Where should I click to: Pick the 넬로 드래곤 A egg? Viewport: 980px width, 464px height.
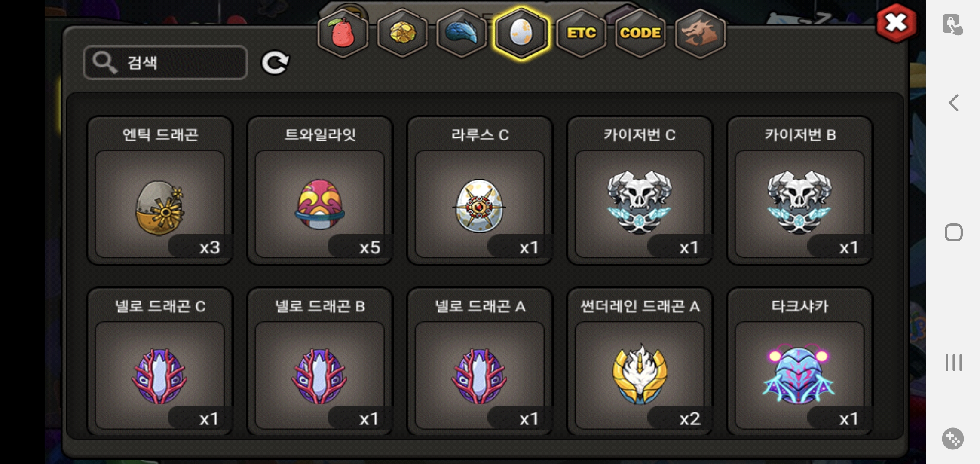480,362
